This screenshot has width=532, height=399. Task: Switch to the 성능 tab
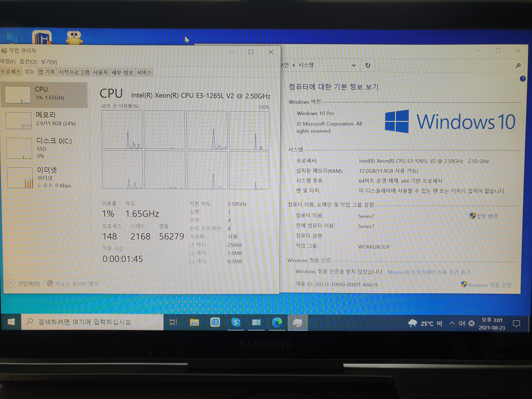(29, 71)
